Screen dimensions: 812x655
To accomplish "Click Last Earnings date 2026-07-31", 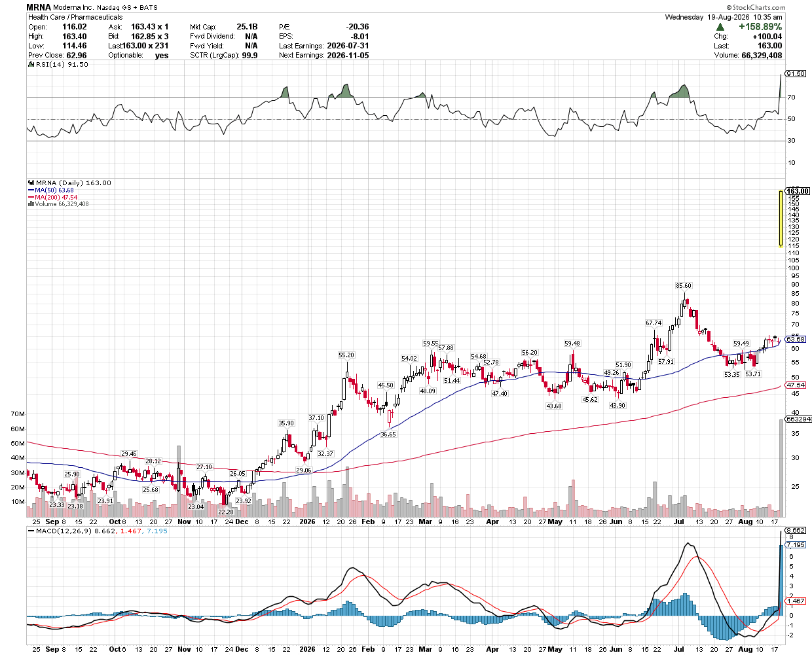I will click(x=347, y=46).
